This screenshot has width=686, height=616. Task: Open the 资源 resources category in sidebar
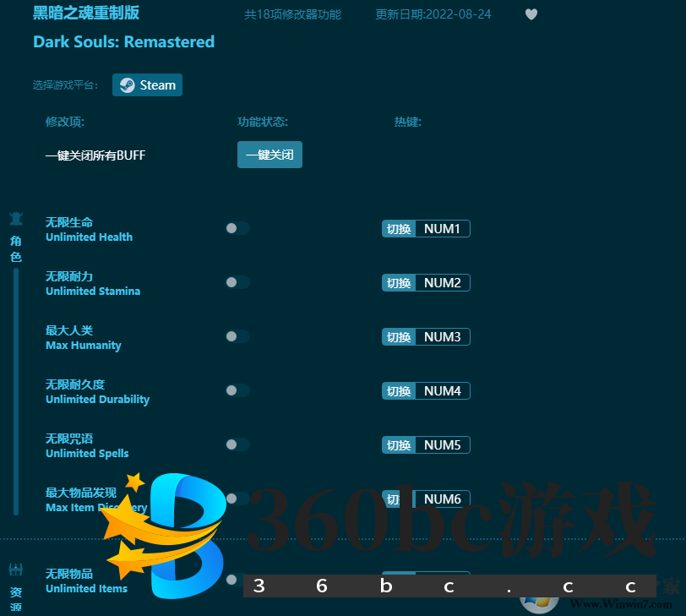(16, 590)
